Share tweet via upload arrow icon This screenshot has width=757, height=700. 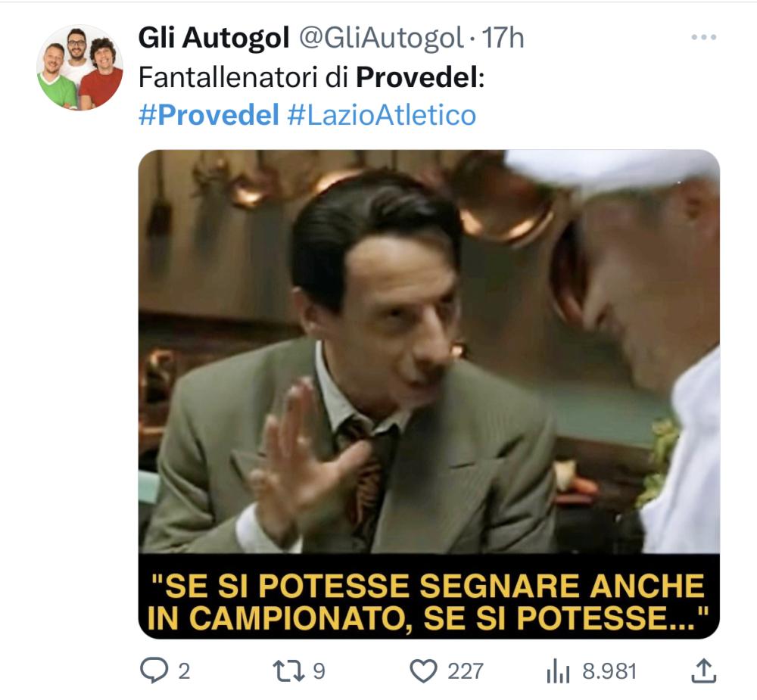704,670
